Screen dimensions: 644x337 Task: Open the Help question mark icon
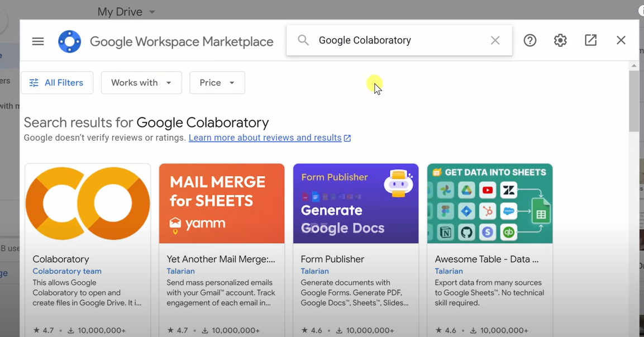coord(529,40)
